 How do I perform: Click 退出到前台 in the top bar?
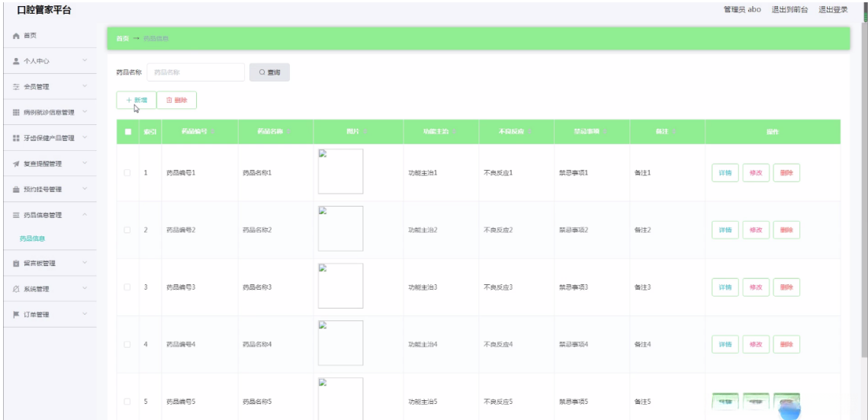pyautogui.click(x=789, y=9)
